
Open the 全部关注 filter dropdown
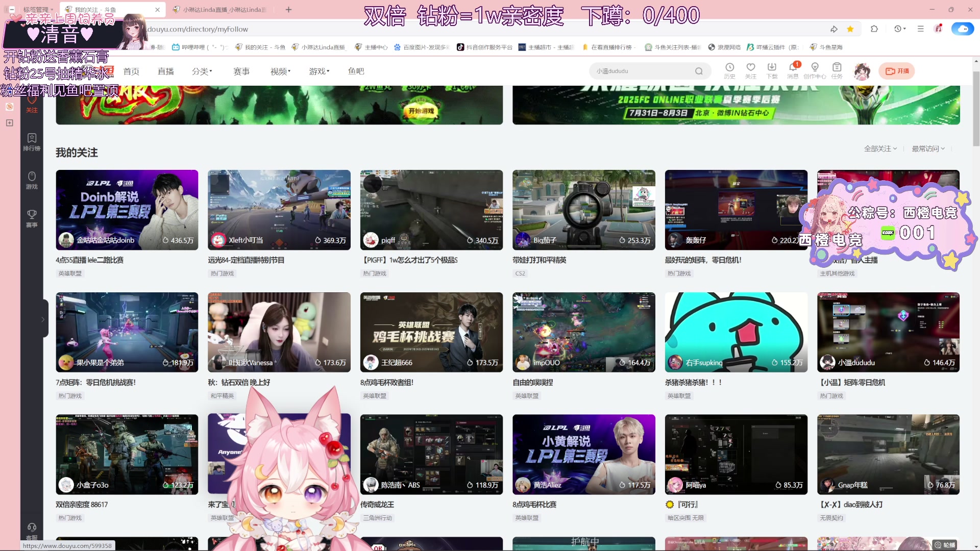(880, 148)
